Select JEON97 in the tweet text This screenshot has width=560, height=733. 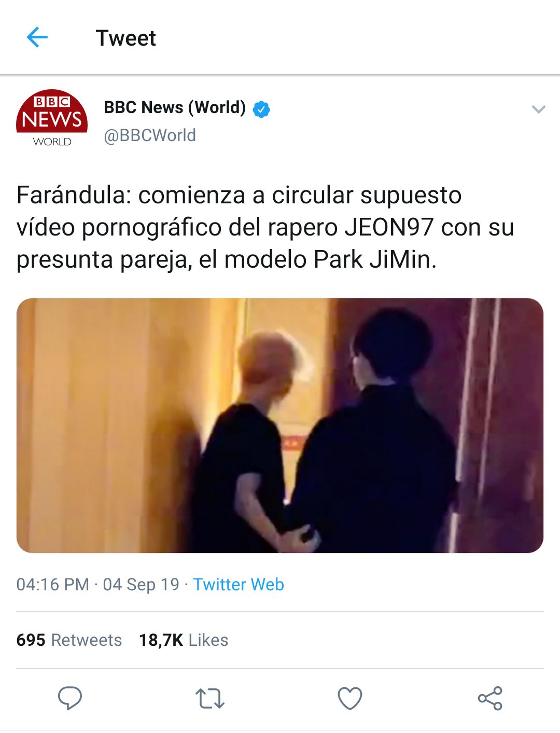[x=389, y=227]
